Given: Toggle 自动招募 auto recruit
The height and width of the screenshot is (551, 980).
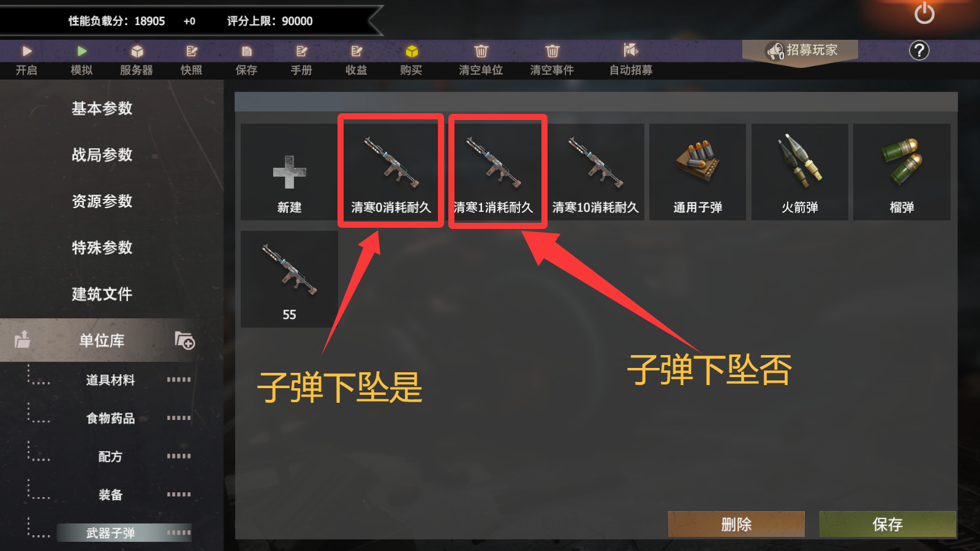Looking at the screenshot, I should (x=631, y=51).
